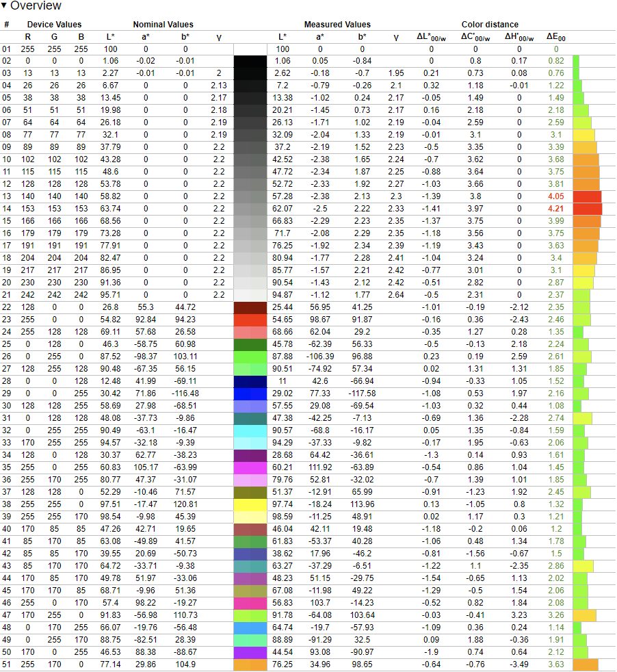Click the Color distance header
Image resolution: width=617 pixels, height=672 pixels.
coord(490,25)
